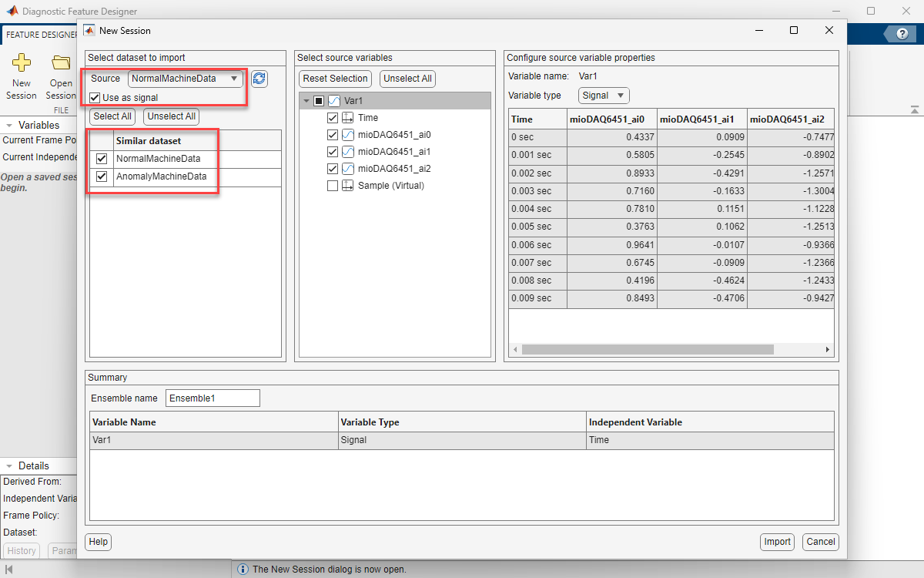Collapse the Var1 tree node
Image resolution: width=924 pixels, height=578 pixels.
coord(306,100)
